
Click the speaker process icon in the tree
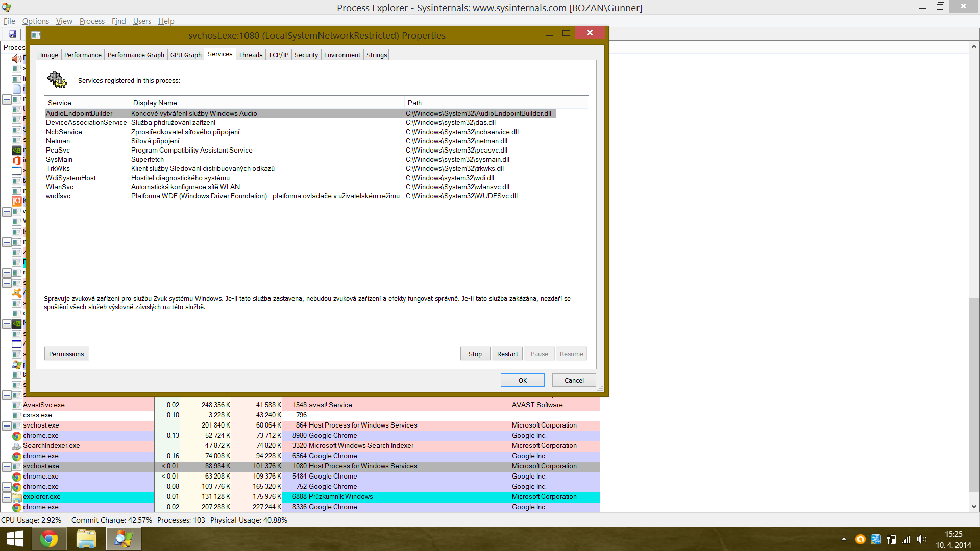point(16,58)
